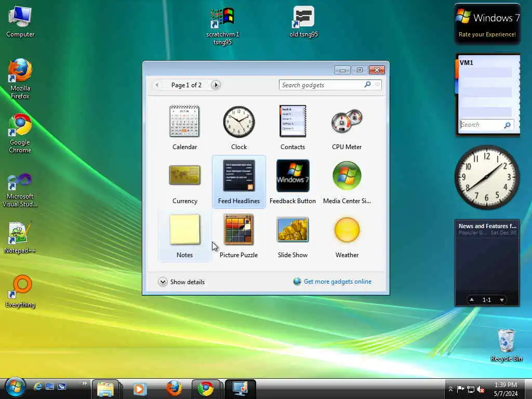
Task: Click Switch between windows quick launch icon
Action: point(62,386)
